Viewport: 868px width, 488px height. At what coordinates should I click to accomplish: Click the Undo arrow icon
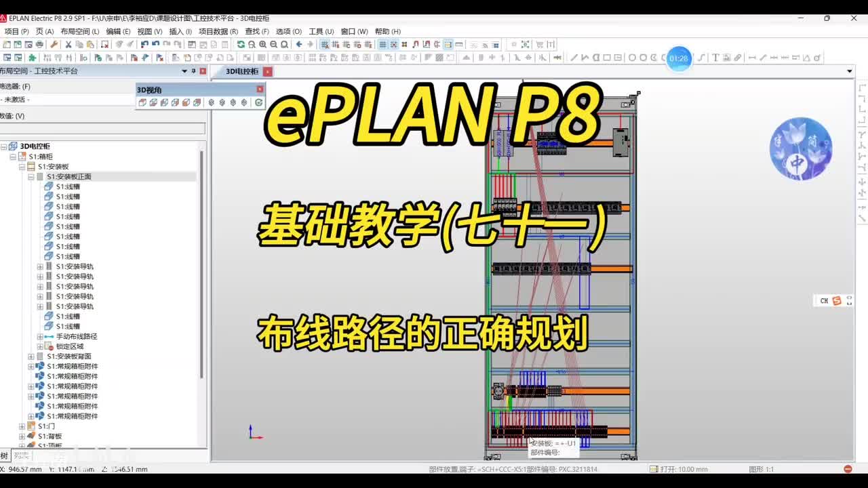(x=145, y=44)
